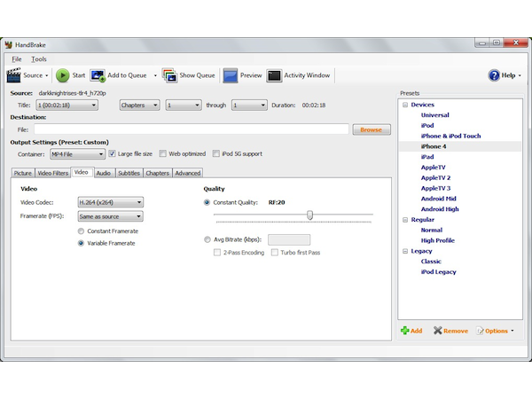This screenshot has height=399, width=532.
Task: Select the Android High preset
Action: point(440,209)
